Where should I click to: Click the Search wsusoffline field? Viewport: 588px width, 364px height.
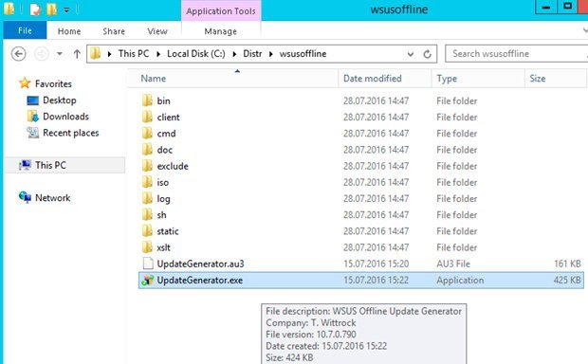516,54
